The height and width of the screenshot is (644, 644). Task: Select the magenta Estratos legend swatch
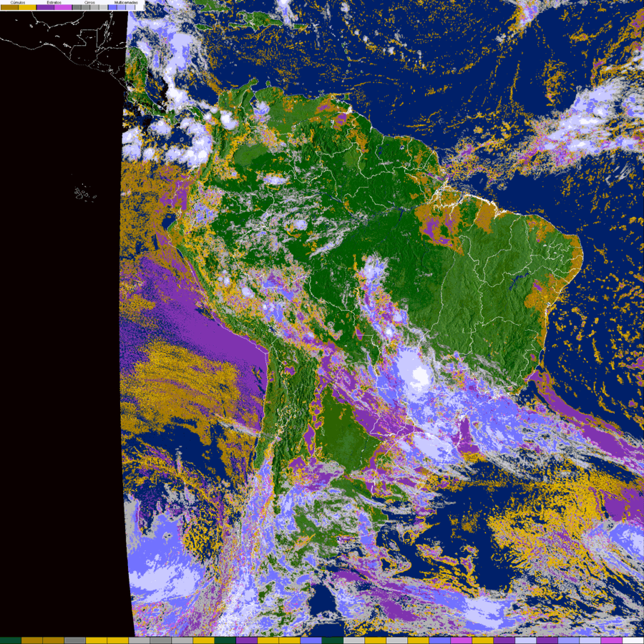click(63, 7)
